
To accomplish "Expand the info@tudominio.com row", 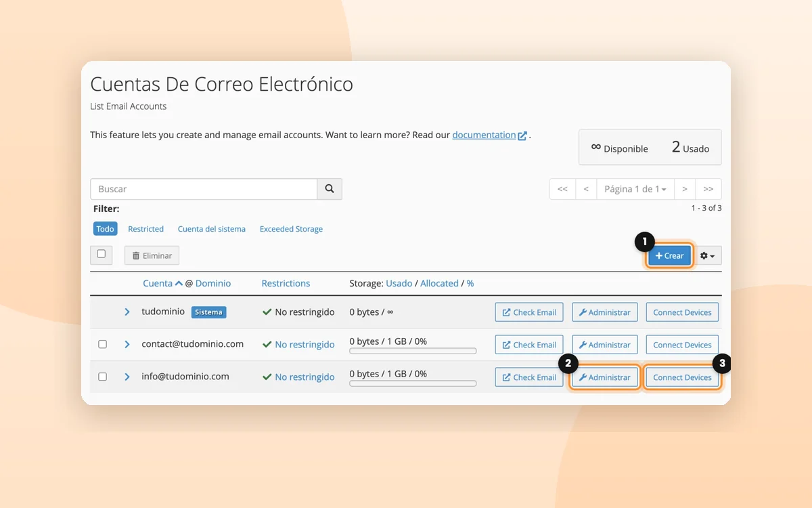I will coord(127,377).
